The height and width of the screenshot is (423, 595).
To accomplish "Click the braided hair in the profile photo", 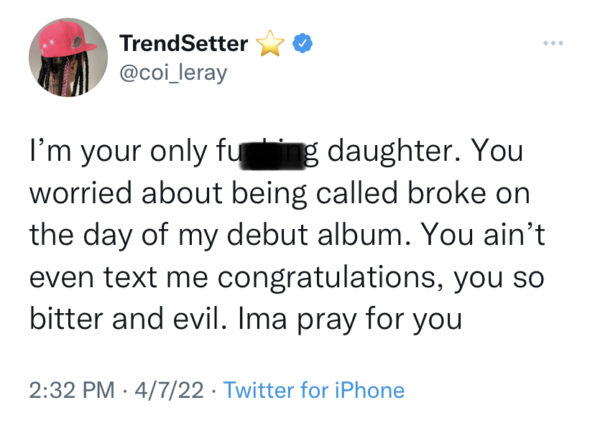I will pyautogui.click(x=66, y=76).
